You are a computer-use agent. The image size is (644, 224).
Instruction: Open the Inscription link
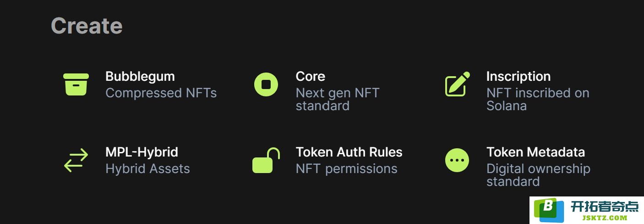pyautogui.click(x=518, y=76)
